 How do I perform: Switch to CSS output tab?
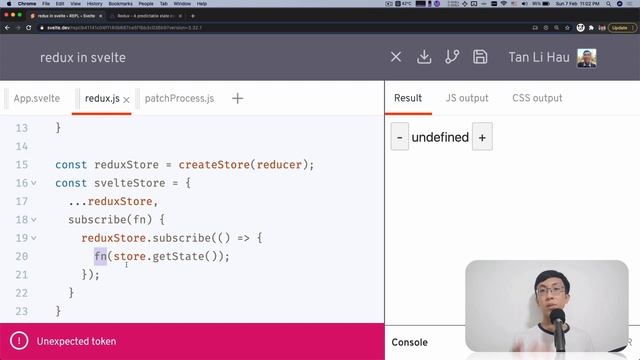(x=537, y=98)
